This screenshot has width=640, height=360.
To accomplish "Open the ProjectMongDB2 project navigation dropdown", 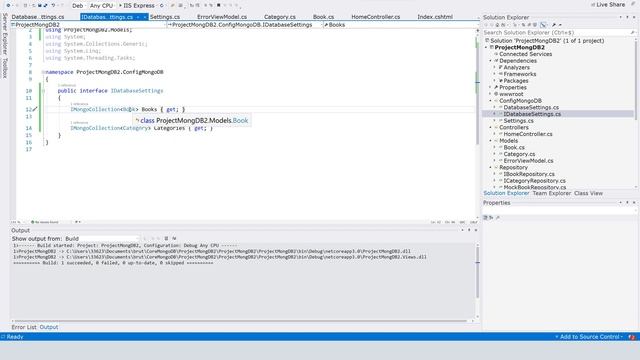I will click(89, 24).
